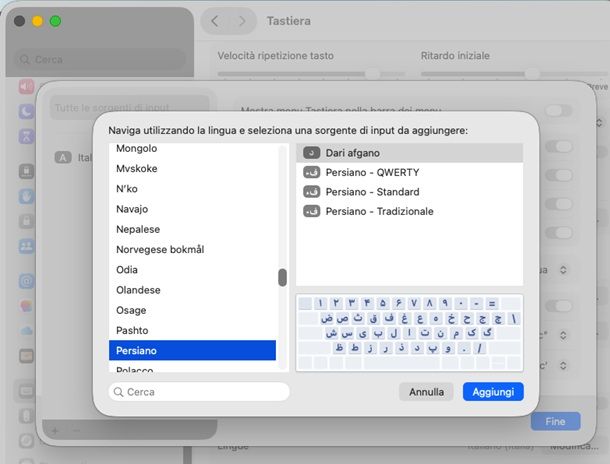
Task: Select Norvegese bokmål
Action: point(193,249)
